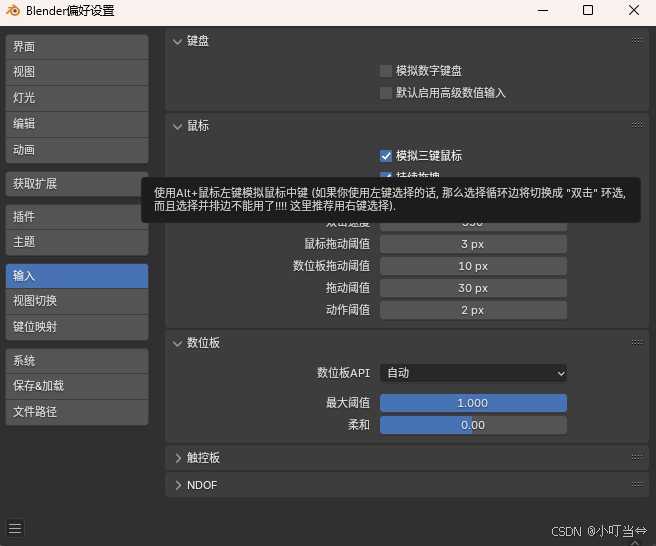Open the 数位板API dropdown

pyautogui.click(x=473, y=373)
